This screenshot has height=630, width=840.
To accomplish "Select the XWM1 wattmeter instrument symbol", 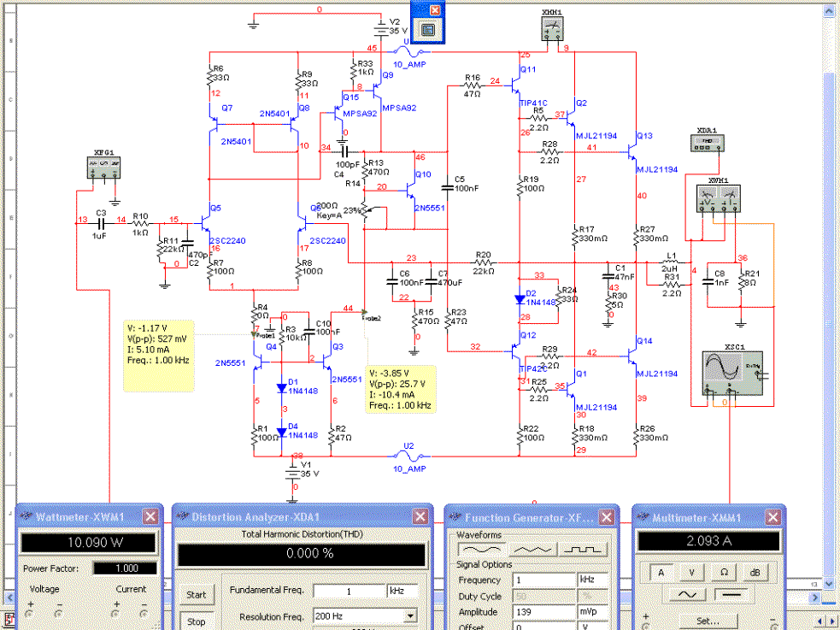I will 719,199.
